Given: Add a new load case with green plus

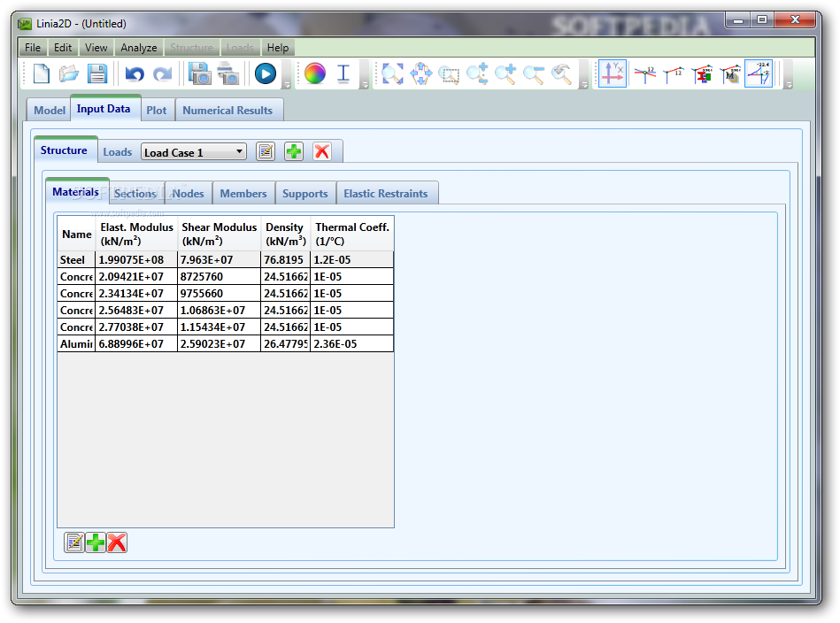Looking at the screenshot, I should [x=294, y=151].
